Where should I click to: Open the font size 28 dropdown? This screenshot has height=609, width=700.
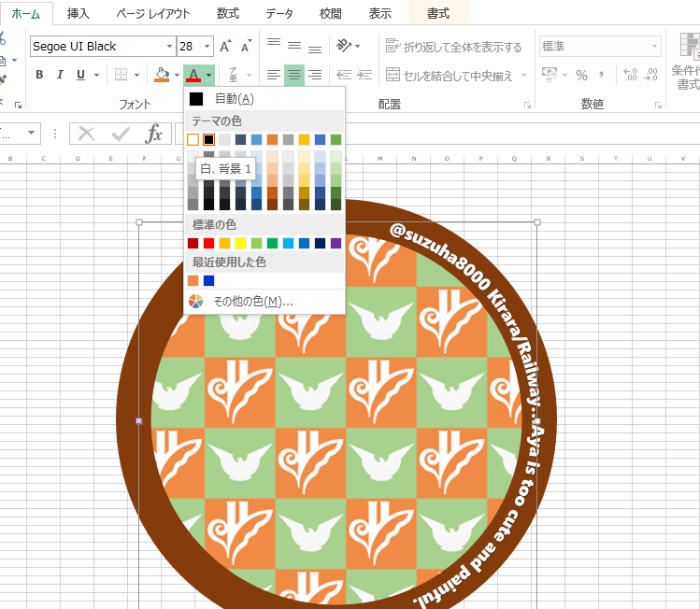click(x=207, y=47)
